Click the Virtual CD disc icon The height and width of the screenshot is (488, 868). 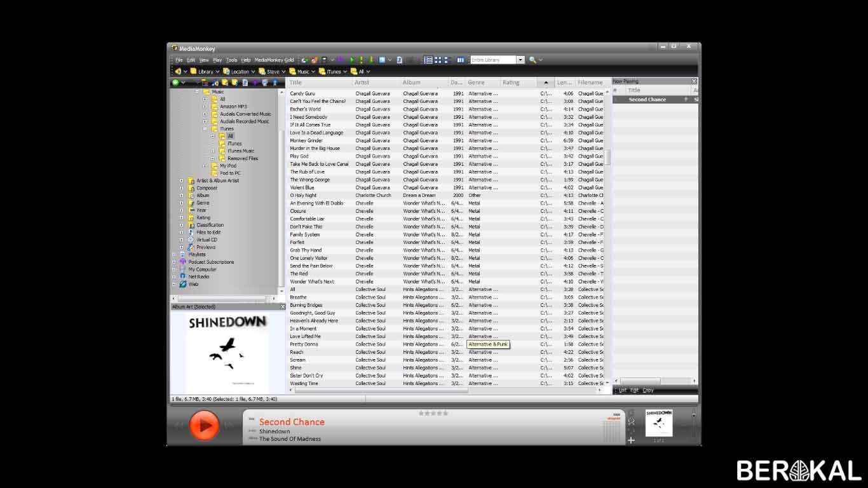click(191, 240)
